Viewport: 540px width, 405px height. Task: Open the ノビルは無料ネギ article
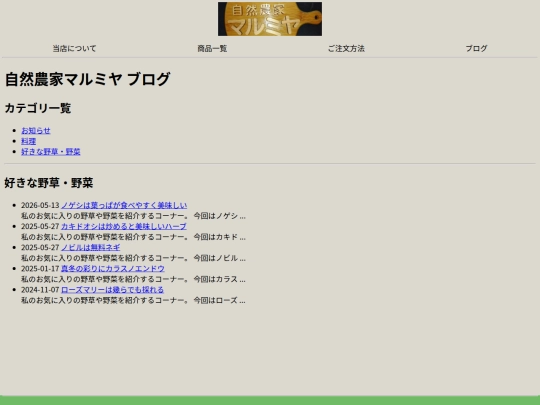(x=91, y=247)
